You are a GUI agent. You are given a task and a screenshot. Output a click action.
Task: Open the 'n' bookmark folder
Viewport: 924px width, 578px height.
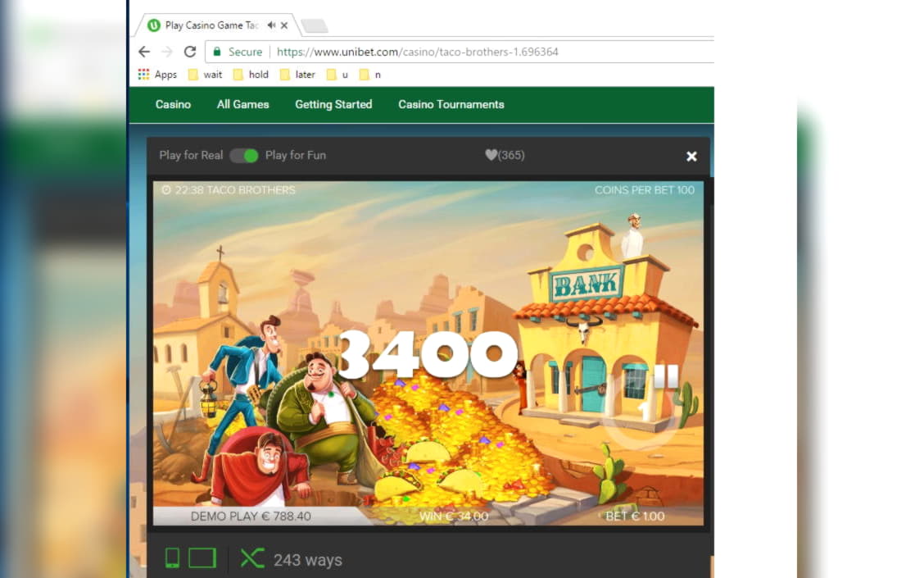[370, 75]
